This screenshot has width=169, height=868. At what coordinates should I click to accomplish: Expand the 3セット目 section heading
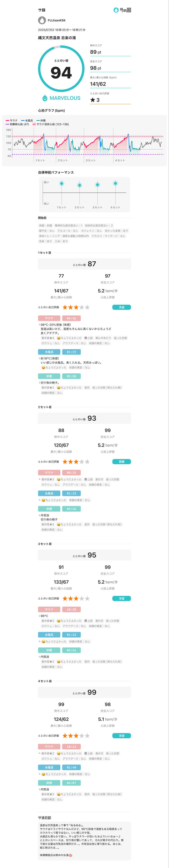(x=45, y=544)
